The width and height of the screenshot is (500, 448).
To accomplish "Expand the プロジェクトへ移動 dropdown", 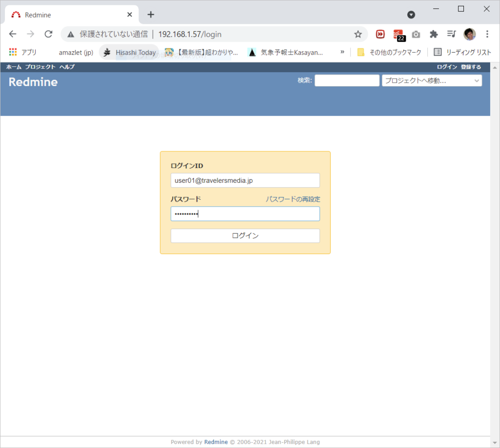I will pos(432,81).
